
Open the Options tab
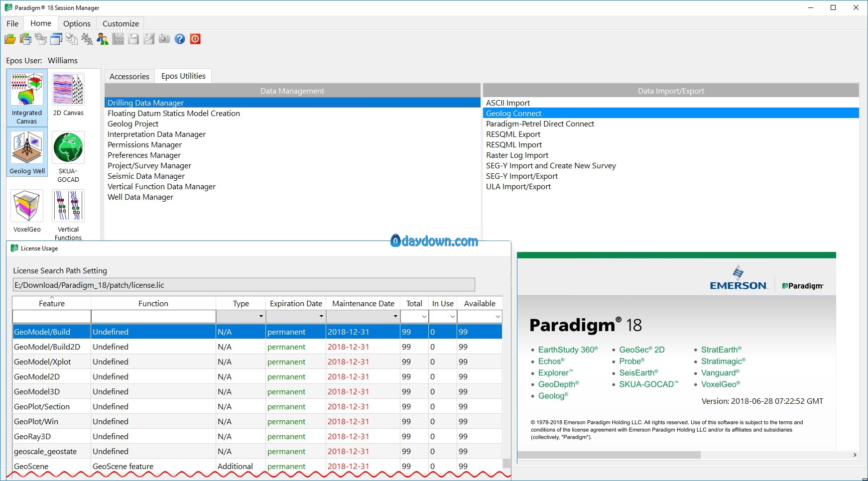pyautogui.click(x=77, y=23)
